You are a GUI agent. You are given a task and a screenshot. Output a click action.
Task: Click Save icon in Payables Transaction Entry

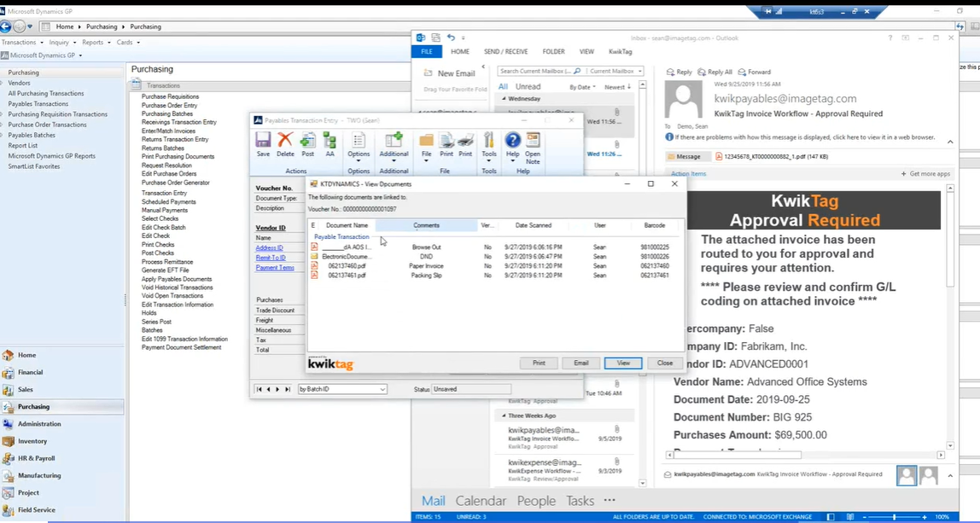coord(263,144)
